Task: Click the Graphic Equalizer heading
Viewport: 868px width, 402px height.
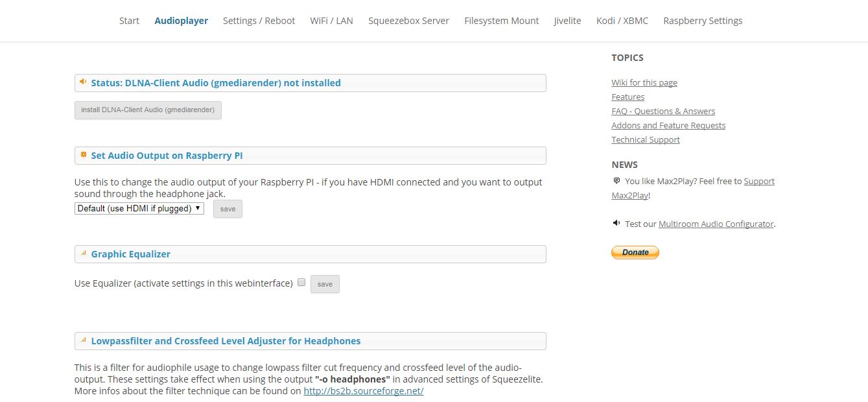Action: click(130, 254)
